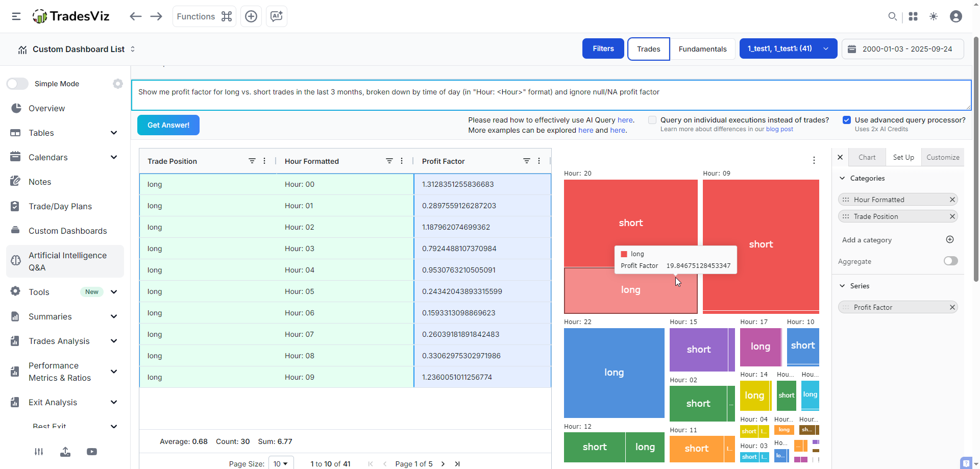Select the Fundamentals tab
The height and width of the screenshot is (469, 980).
(x=702, y=49)
